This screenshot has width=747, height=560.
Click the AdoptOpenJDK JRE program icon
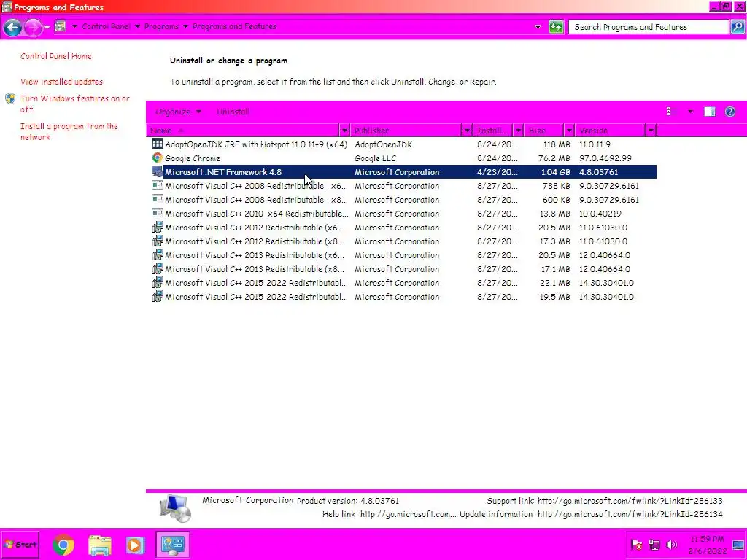[158, 144]
